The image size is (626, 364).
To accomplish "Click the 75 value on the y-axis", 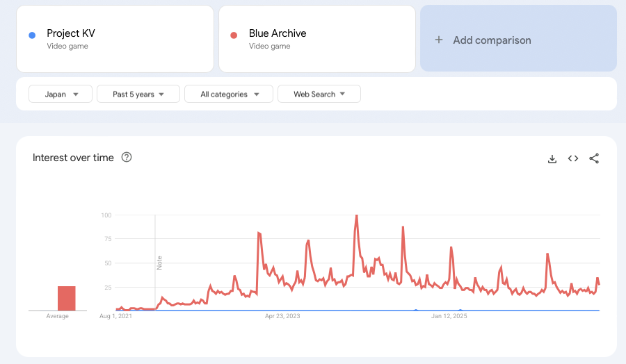I will (x=108, y=239).
